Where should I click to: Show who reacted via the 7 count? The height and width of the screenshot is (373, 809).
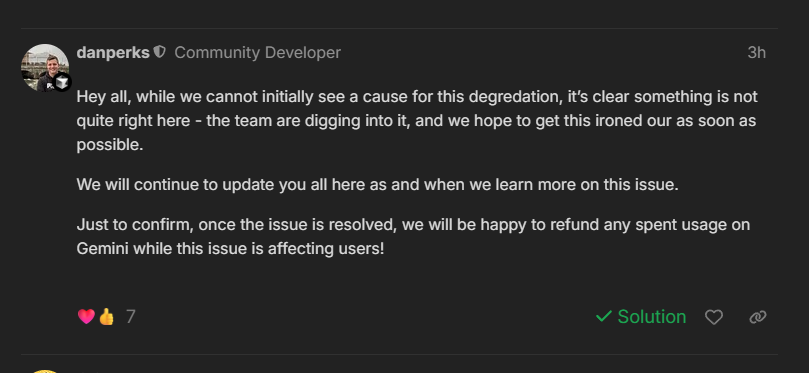coord(131,316)
